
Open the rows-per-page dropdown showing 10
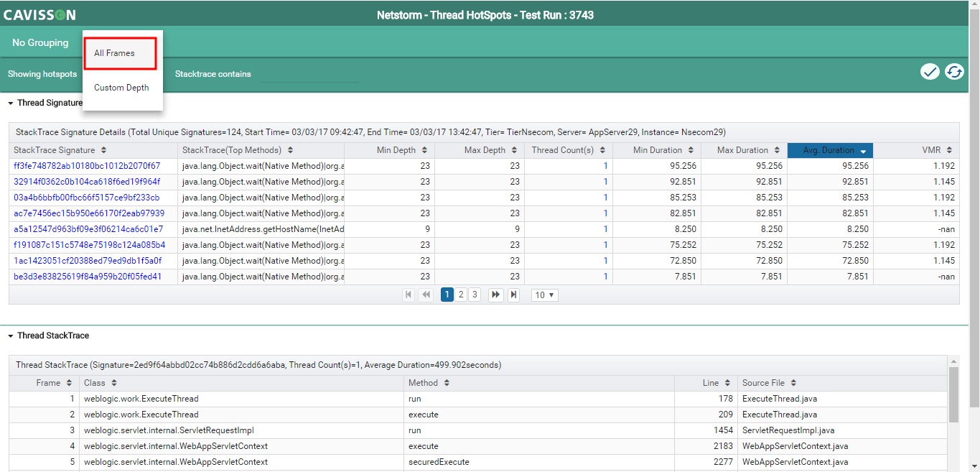pyautogui.click(x=544, y=295)
